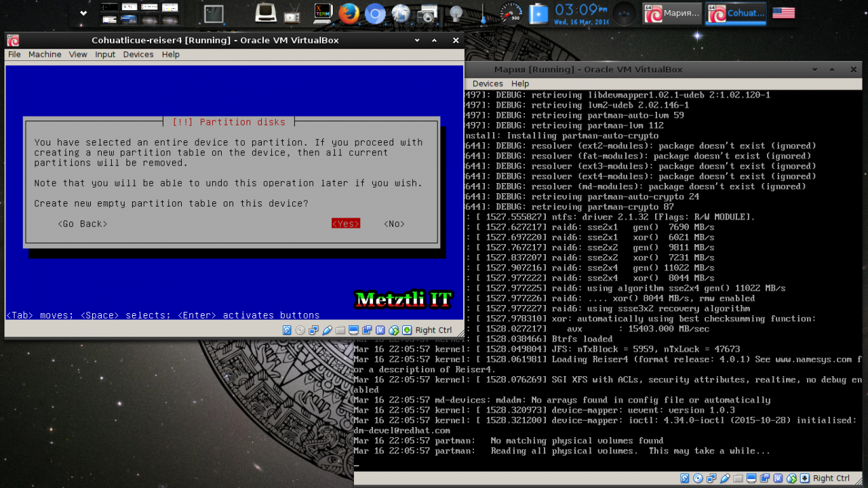
Task: Open Machine menu in Cohuatlicue window
Action: (x=45, y=54)
